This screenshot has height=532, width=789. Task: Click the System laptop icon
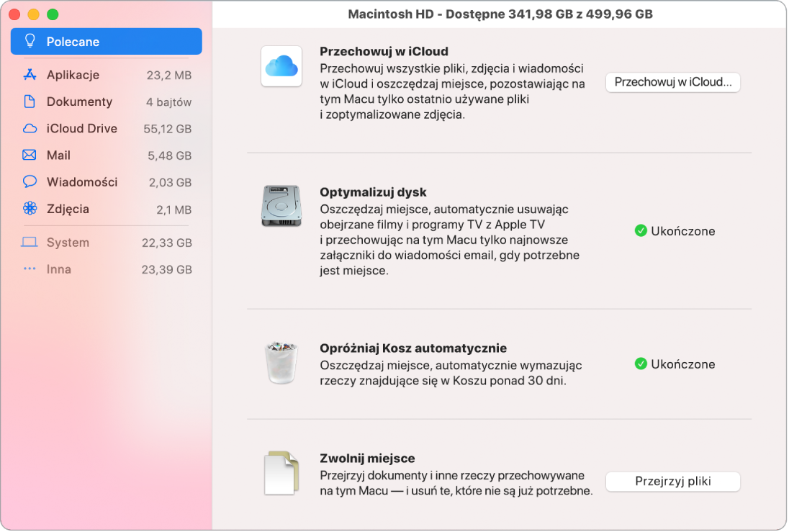pyautogui.click(x=30, y=242)
